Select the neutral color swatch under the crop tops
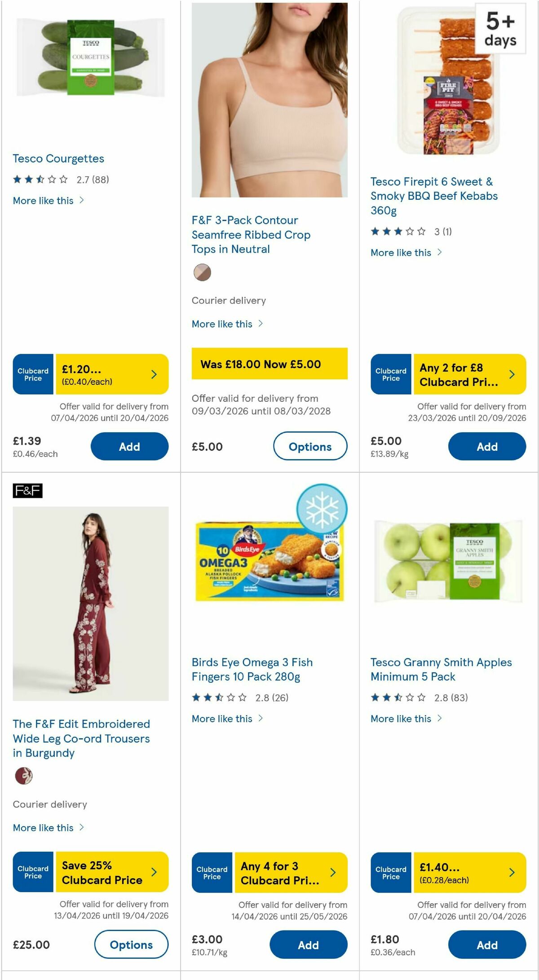Screen dimensions: 539x980 tap(202, 272)
